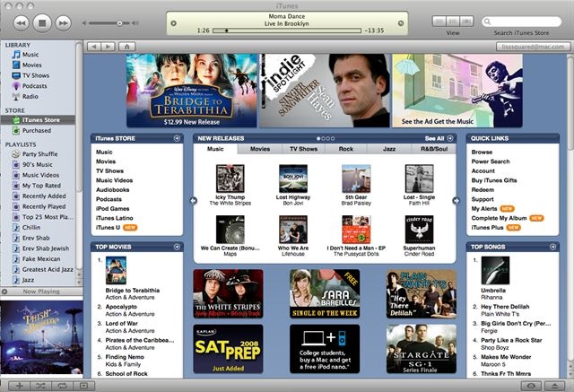574x392 pixels.
Task: Skip to the next track
Action: click(65, 21)
